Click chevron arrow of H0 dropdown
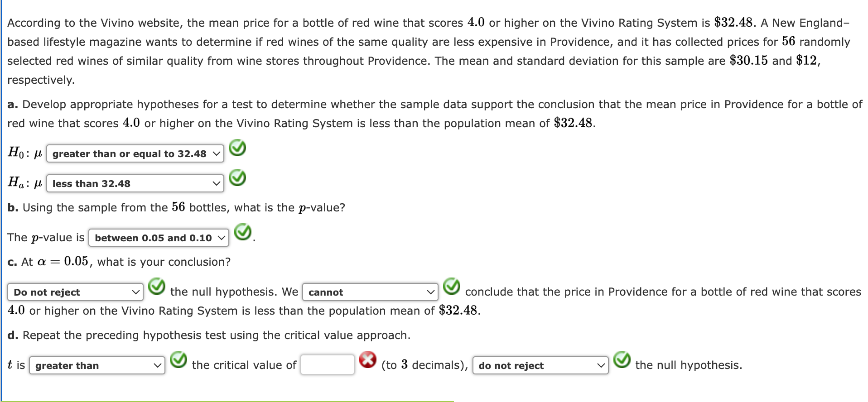The image size is (868, 402). point(217,154)
